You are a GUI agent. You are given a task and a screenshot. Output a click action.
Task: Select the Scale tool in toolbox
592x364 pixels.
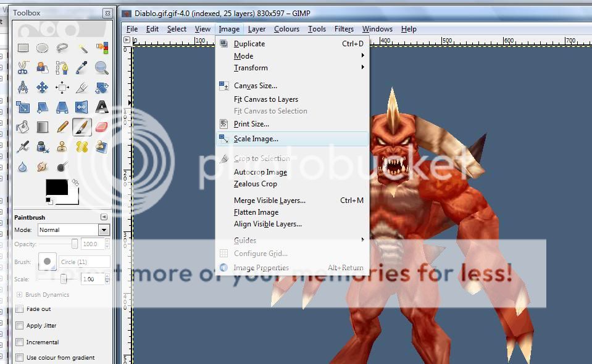coord(23,107)
